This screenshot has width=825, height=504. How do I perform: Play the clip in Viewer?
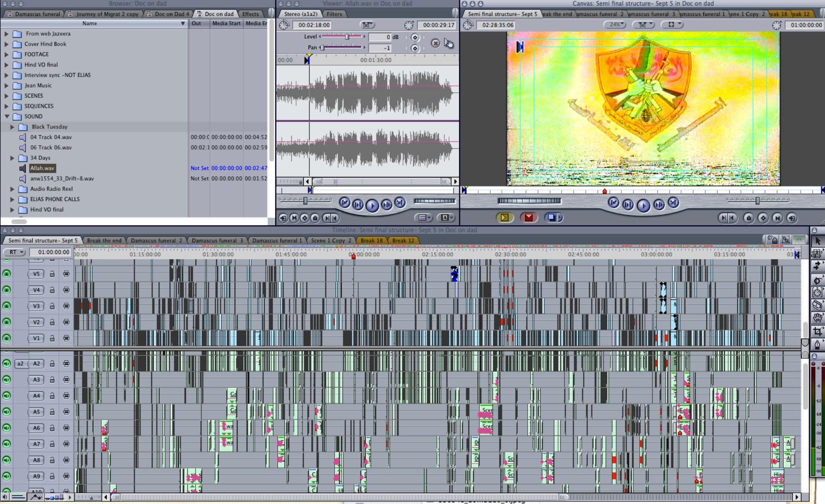click(x=372, y=206)
